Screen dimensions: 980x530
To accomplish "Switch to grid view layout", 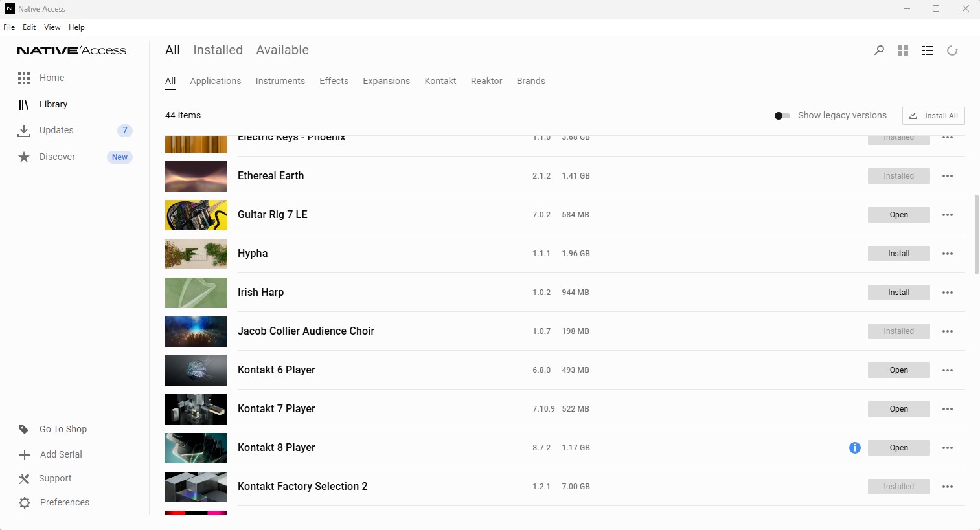I will [903, 50].
